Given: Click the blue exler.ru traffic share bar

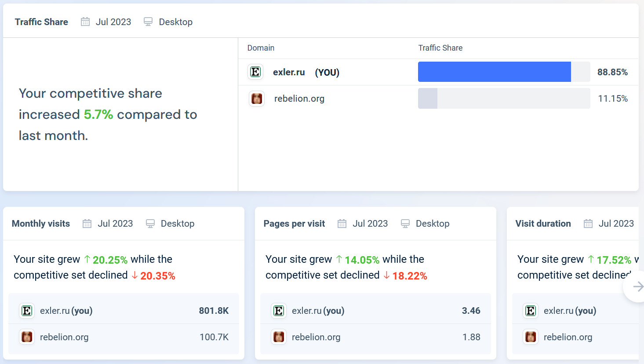Looking at the screenshot, I should tap(494, 72).
